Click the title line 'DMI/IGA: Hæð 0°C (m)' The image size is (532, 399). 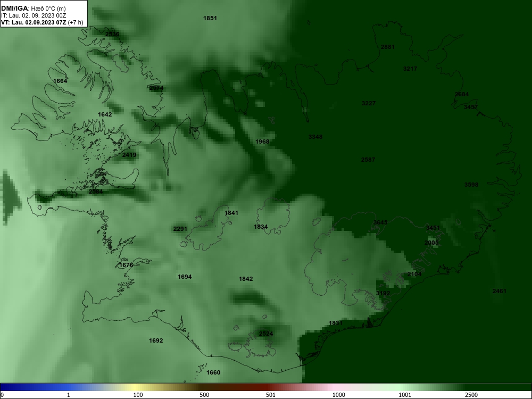(33, 8)
